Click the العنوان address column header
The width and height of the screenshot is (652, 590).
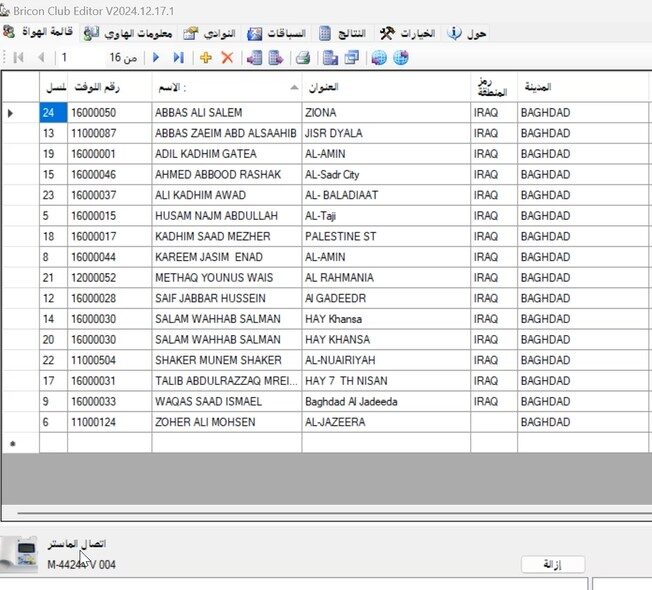tap(384, 88)
